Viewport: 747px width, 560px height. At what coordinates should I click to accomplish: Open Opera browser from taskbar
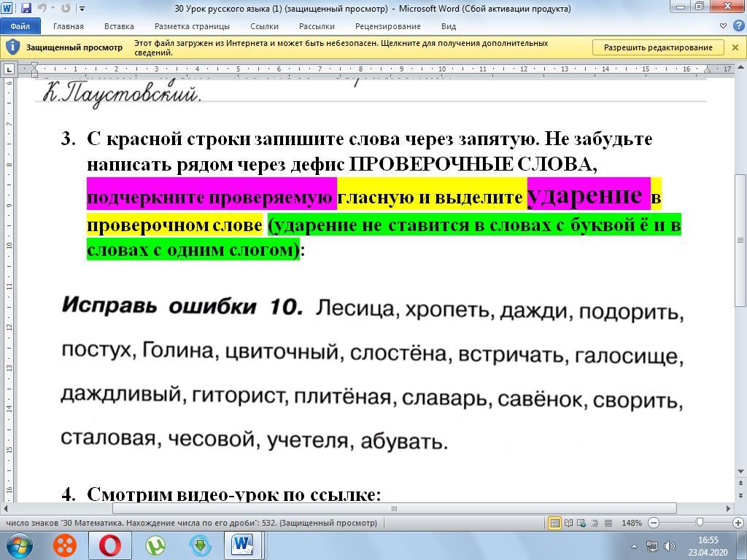pyautogui.click(x=110, y=545)
